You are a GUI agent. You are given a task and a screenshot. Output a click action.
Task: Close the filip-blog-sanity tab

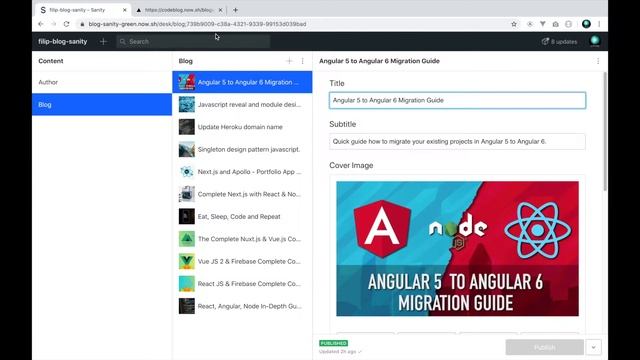point(124,10)
